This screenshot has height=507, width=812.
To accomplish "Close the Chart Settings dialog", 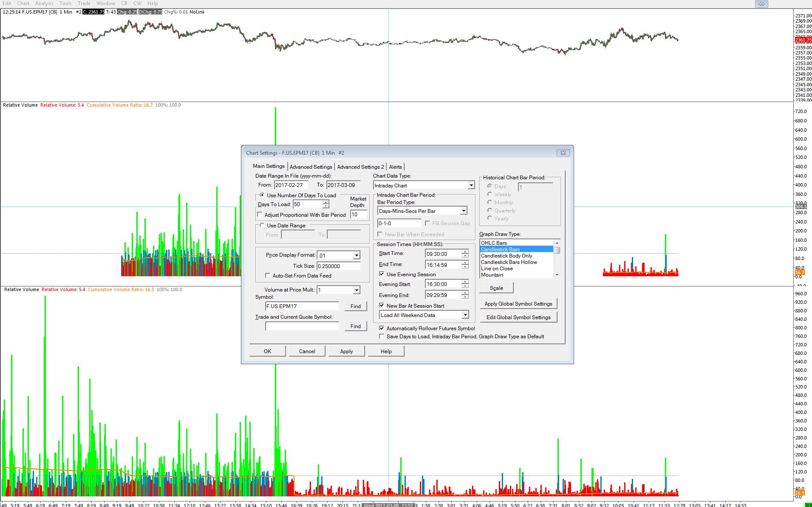I will coord(563,153).
